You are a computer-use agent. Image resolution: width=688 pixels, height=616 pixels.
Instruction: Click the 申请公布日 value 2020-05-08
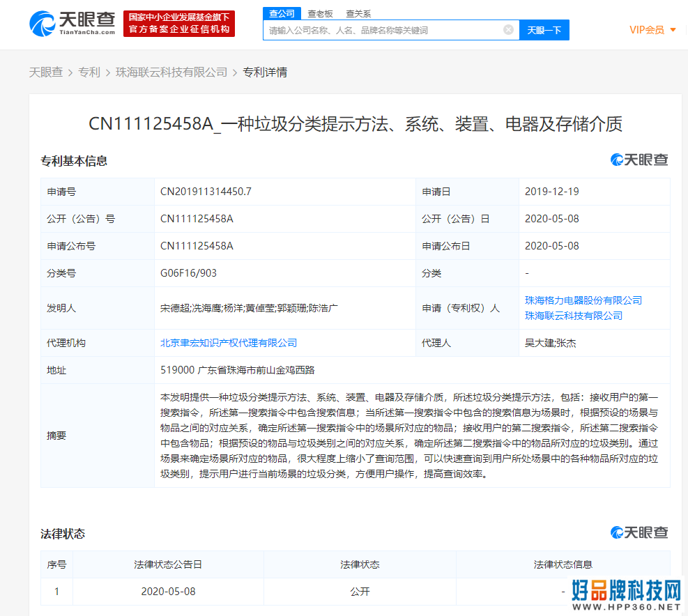point(551,246)
